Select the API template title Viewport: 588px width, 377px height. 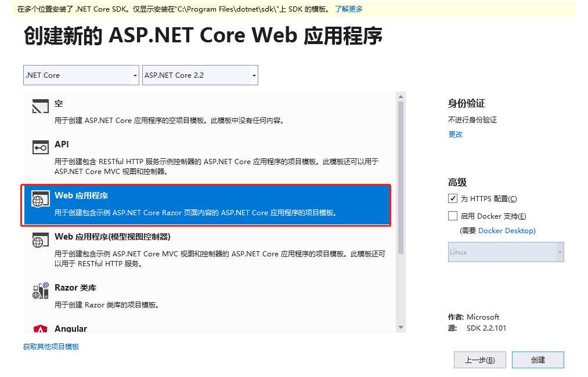62,144
